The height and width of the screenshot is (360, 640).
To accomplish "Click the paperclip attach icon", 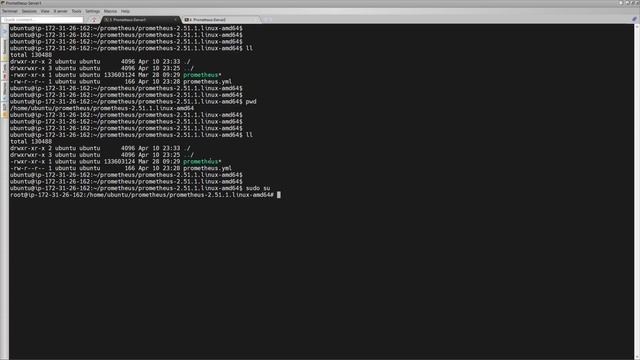I will (x=634, y=19).
